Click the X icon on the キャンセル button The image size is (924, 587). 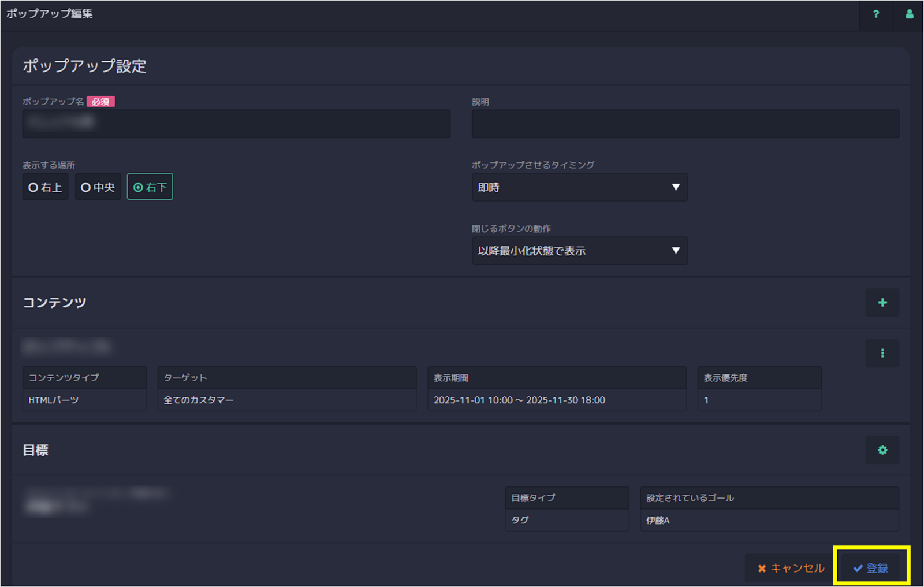(x=761, y=568)
